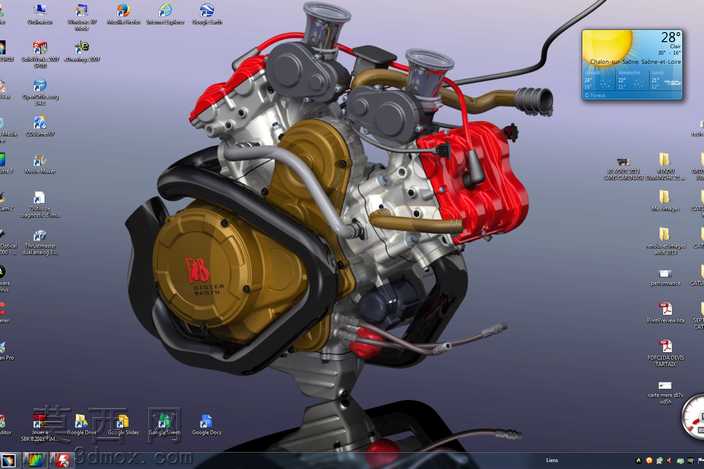
Task: Launch the Google Earth desktop shortcut
Action: pyautogui.click(x=207, y=13)
